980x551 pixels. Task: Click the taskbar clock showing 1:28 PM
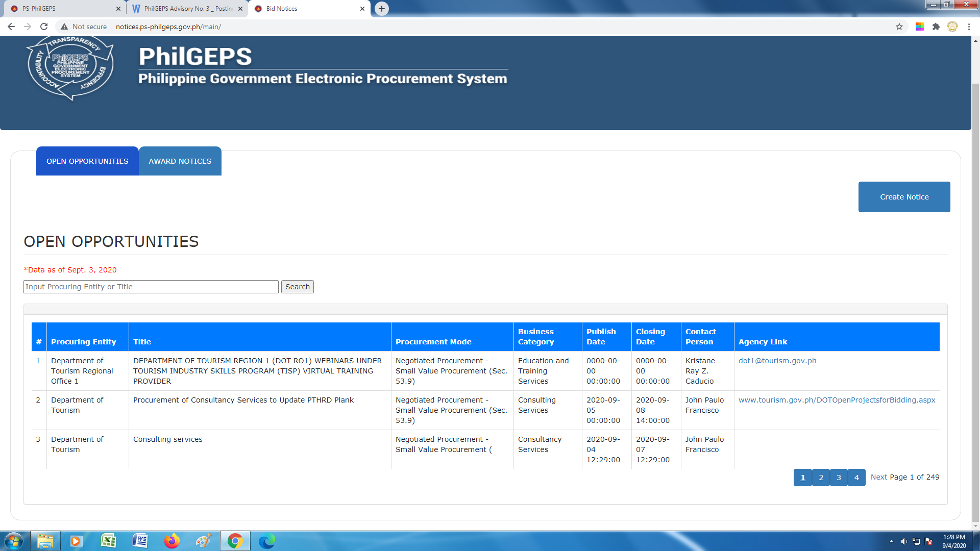[954, 541]
